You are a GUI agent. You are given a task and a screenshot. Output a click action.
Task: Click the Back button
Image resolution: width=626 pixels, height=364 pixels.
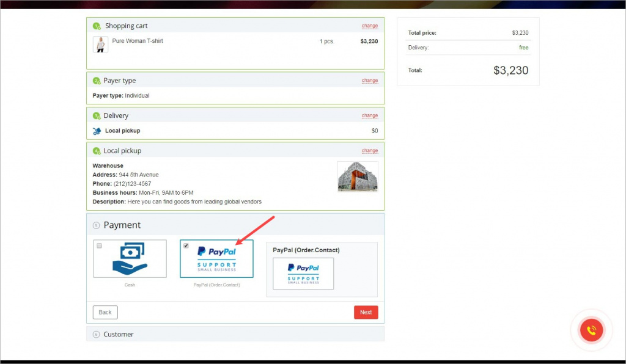pyautogui.click(x=105, y=312)
